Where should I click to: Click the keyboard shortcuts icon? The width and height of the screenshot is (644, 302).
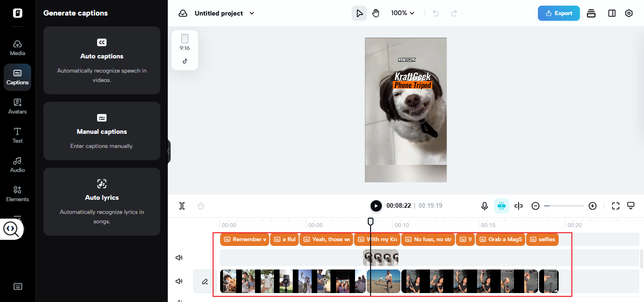click(17, 286)
